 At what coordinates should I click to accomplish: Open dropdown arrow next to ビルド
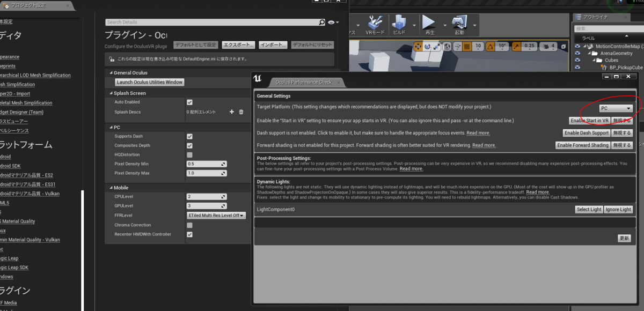pos(414,25)
